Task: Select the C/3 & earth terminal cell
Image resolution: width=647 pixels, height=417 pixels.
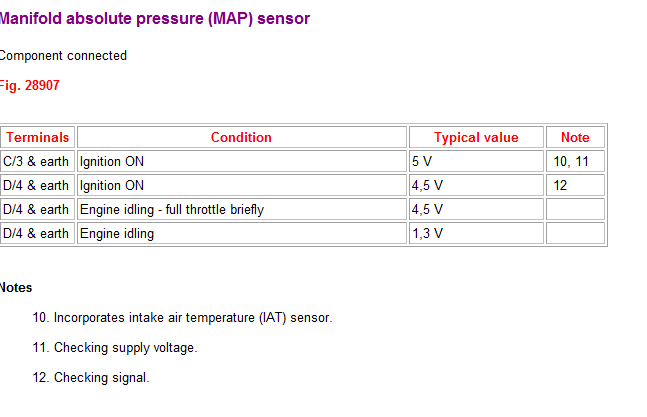Action: click(37, 161)
